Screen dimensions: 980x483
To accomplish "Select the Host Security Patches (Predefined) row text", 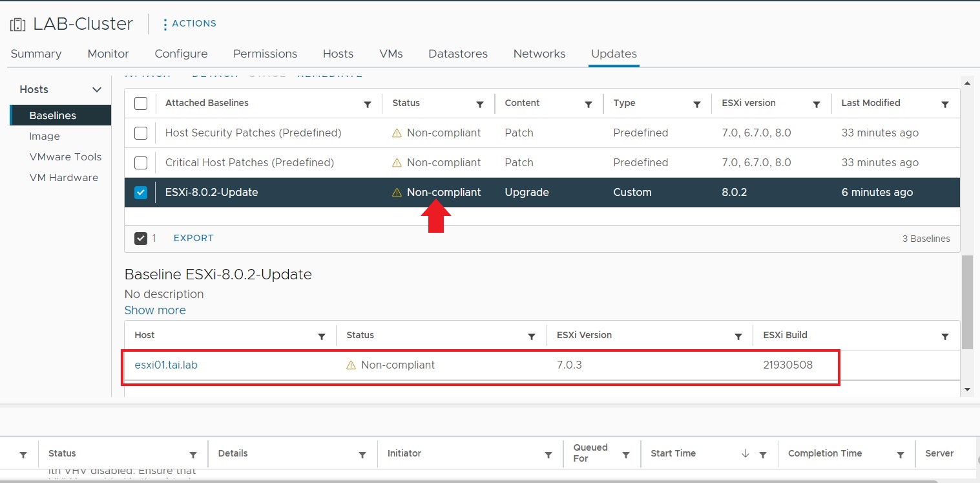I will click(253, 133).
